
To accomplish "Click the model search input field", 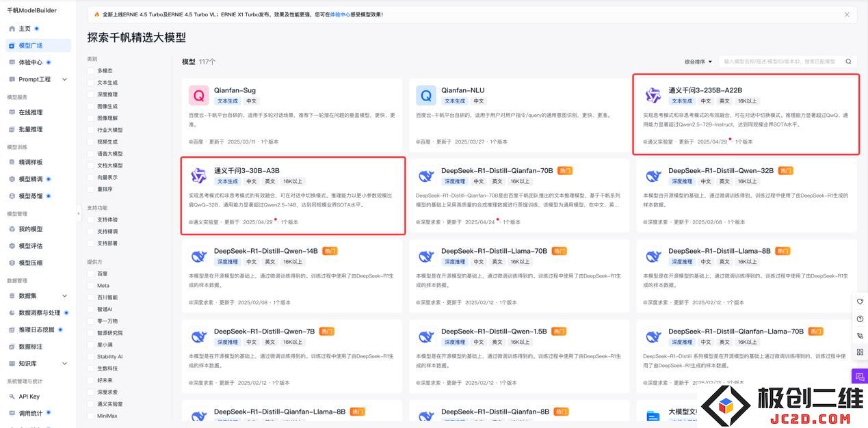I will point(780,62).
